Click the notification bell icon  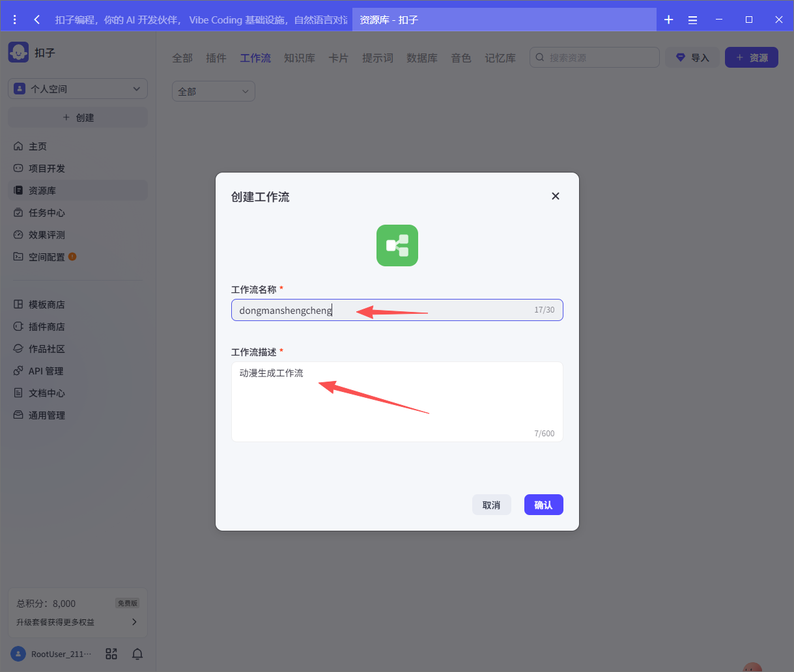point(137,654)
